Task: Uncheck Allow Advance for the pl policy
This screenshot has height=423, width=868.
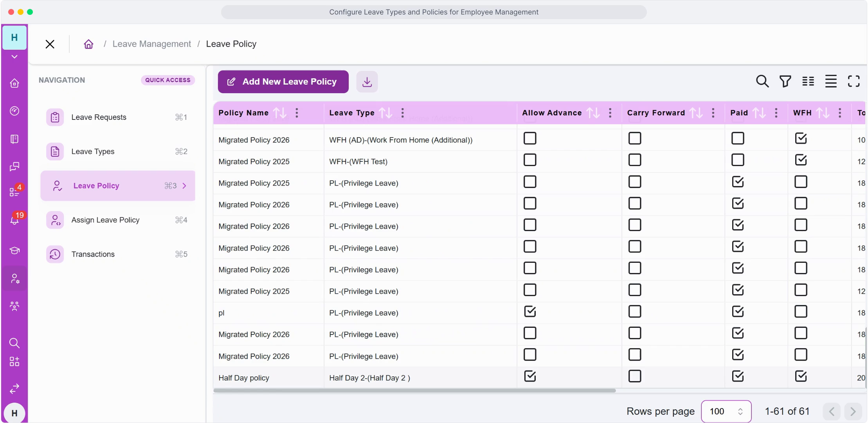Action: 530,312
